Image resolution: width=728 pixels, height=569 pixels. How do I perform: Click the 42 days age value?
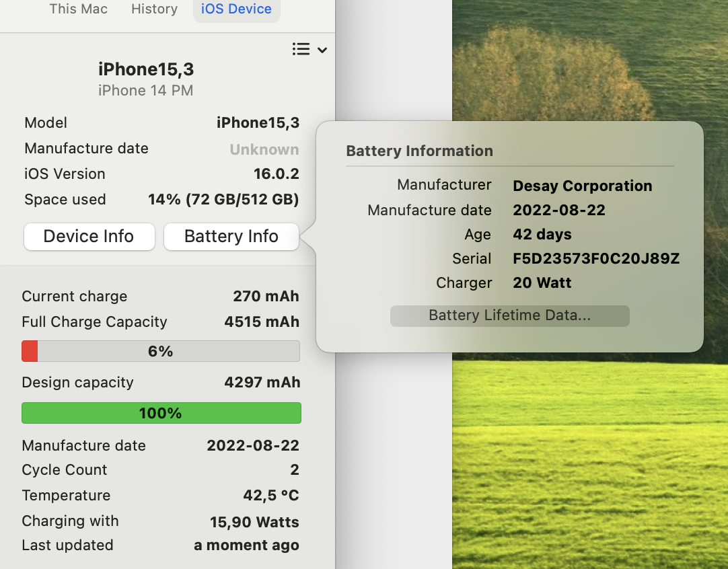coord(542,234)
